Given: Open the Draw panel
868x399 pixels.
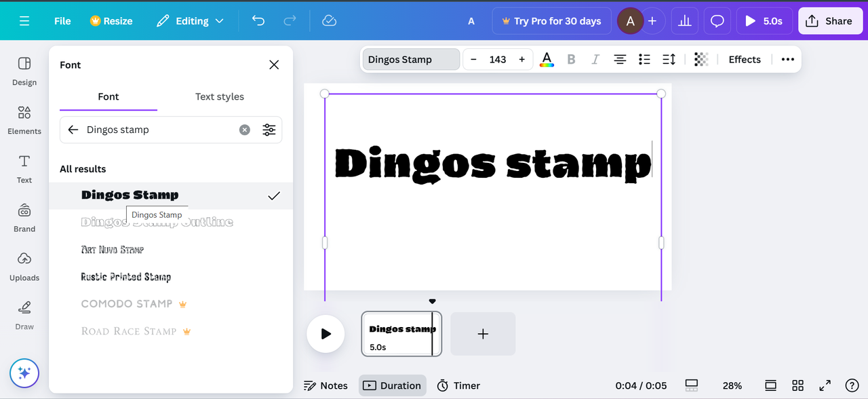Looking at the screenshot, I should click(24, 316).
